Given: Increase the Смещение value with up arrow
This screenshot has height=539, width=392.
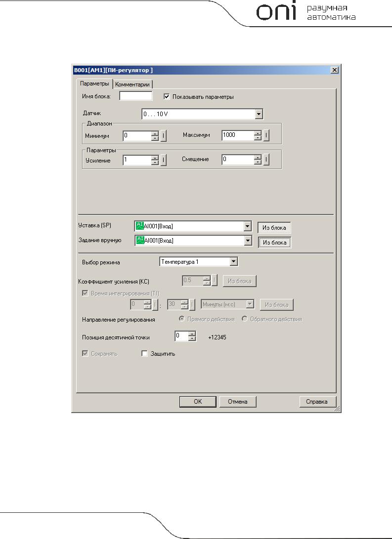Looking at the screenshot, I should click(258, 157).
